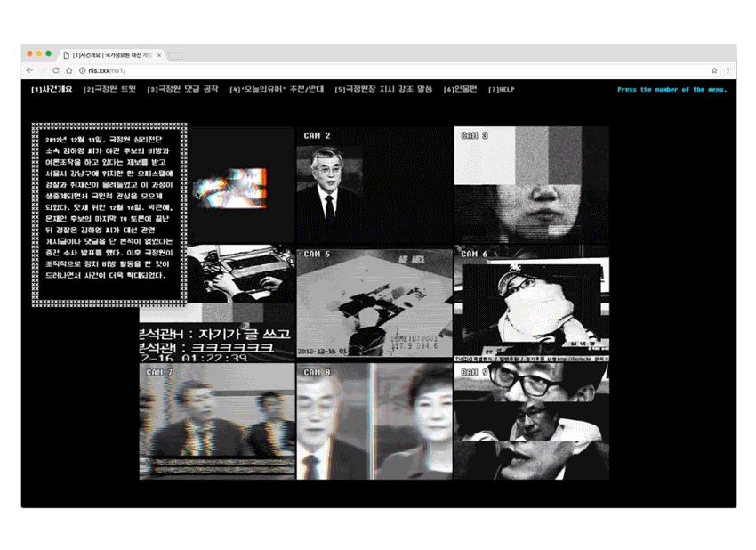Image resolution: width=756 pixels, height=550 pixels.
Task: Select the CAM 5 video feed
Action: pos(374,303)
